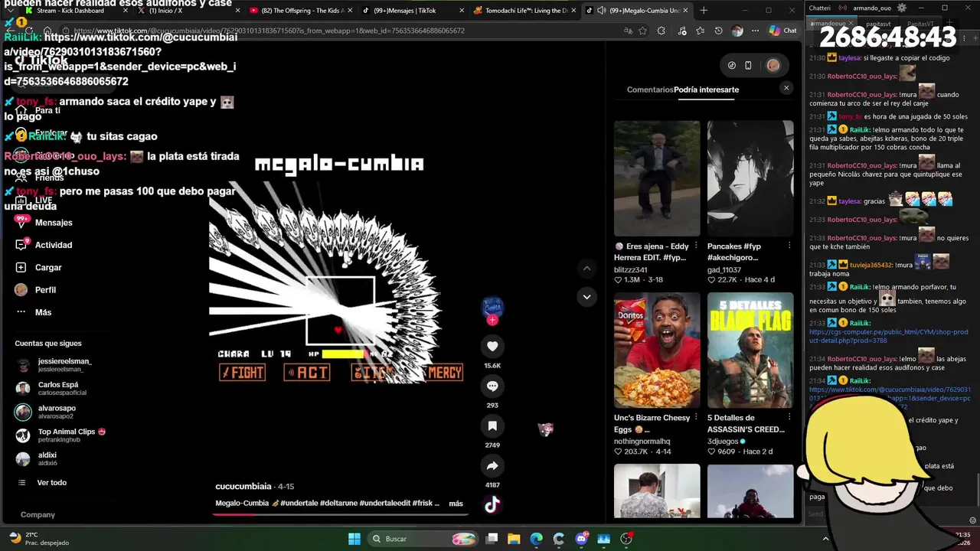Share the video using the arrow icon
Viewport: 980px width, 551px height.
[492, 465]
